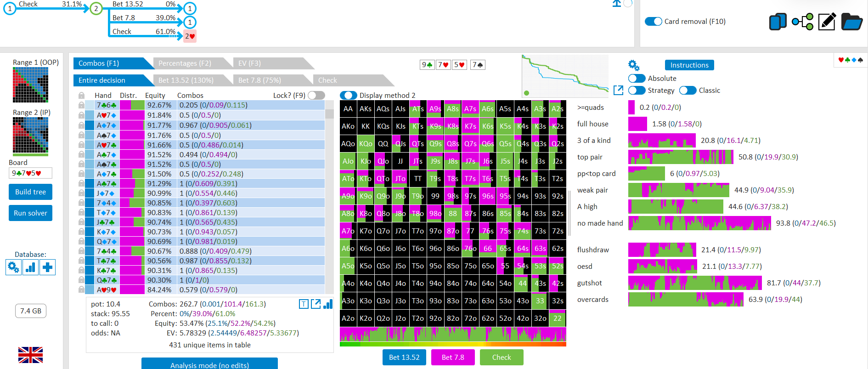Click the small circle beside upload icon
The height and width of the screenshot is (369, 868).
coord(628,3)
